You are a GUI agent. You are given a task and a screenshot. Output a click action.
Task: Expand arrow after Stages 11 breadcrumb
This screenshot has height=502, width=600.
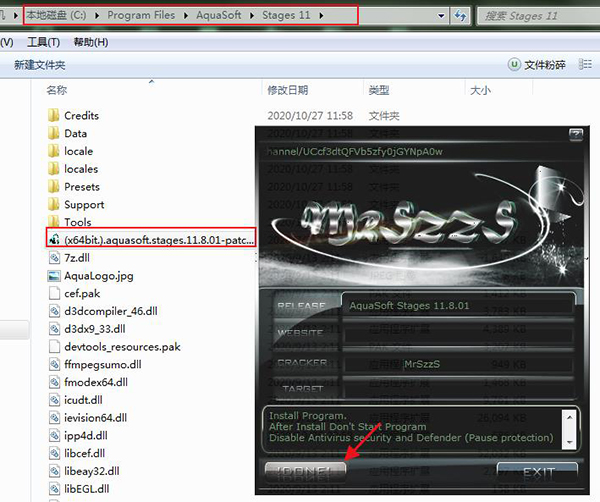[321, 15]
